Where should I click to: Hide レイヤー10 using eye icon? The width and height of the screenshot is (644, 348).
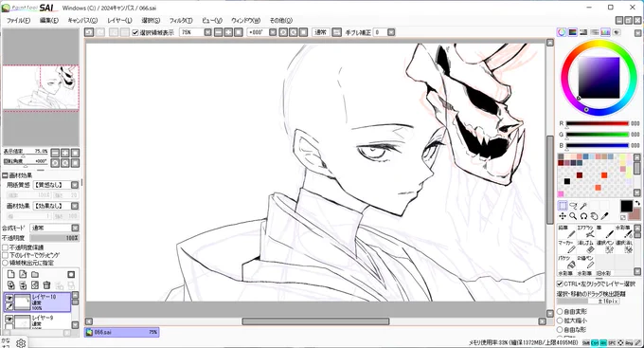point(9,298)
